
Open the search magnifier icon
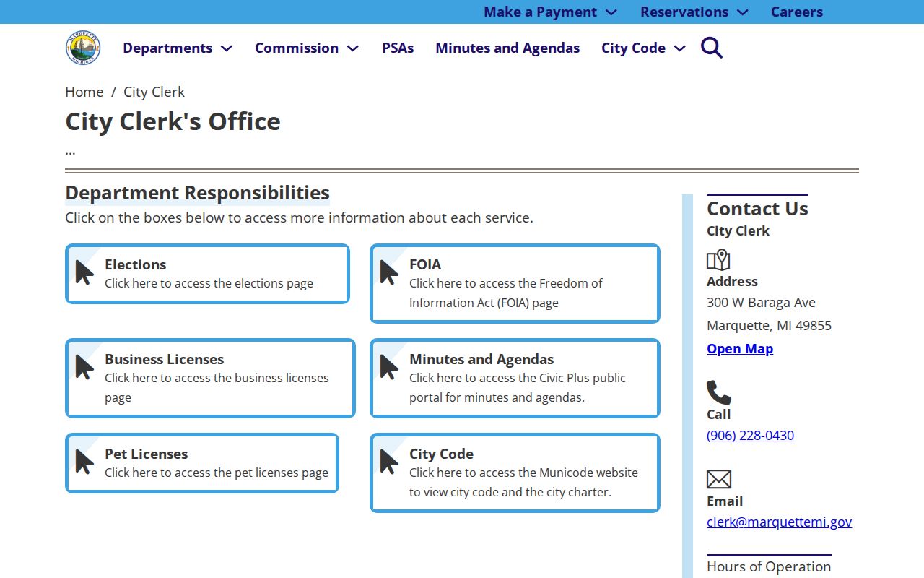coord(712,48)
